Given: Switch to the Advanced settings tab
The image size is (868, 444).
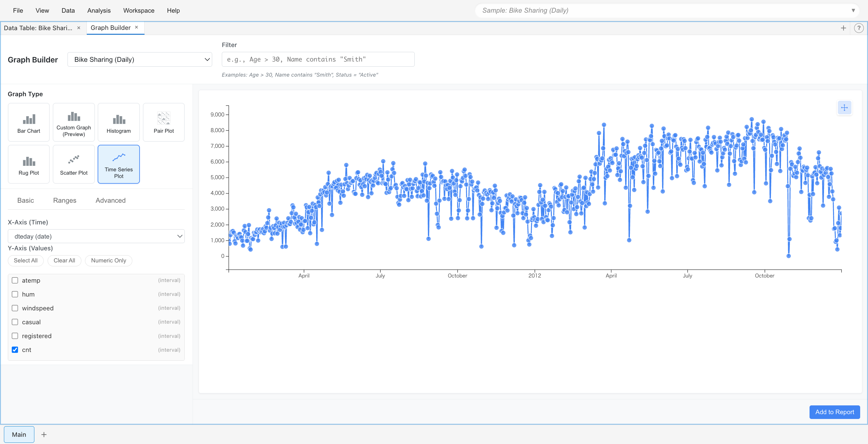Looking at the screenshot, I should click(x=110, y=200).
